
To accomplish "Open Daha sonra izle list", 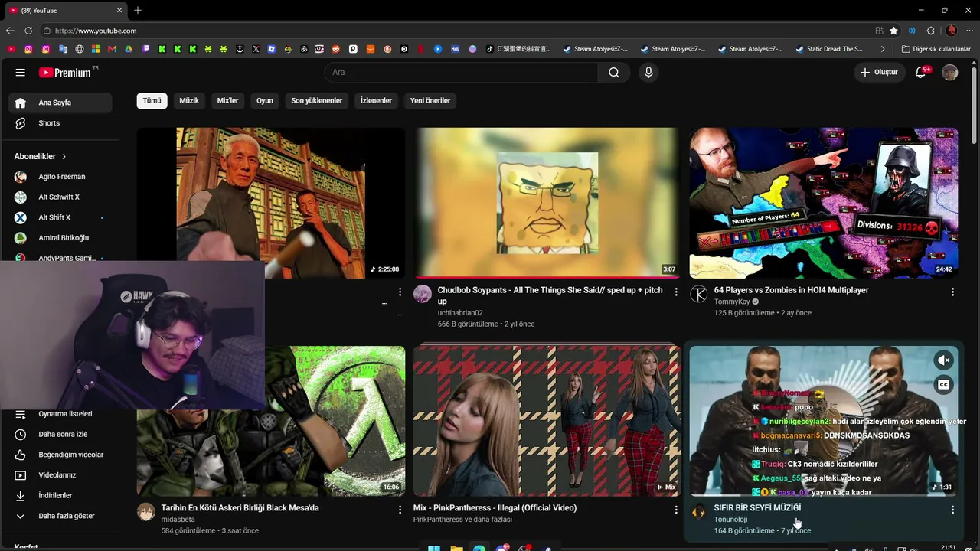I will tap(60, 435).
